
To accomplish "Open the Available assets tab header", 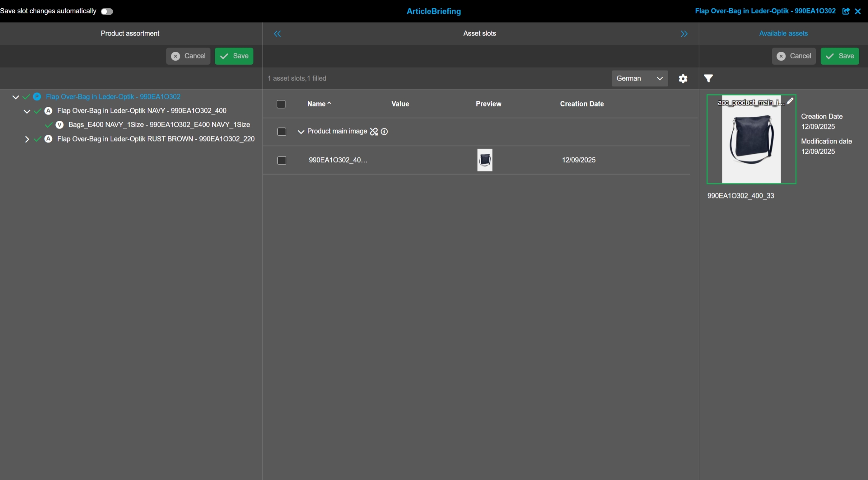I will pyautogui.click(x=783, y=33).
